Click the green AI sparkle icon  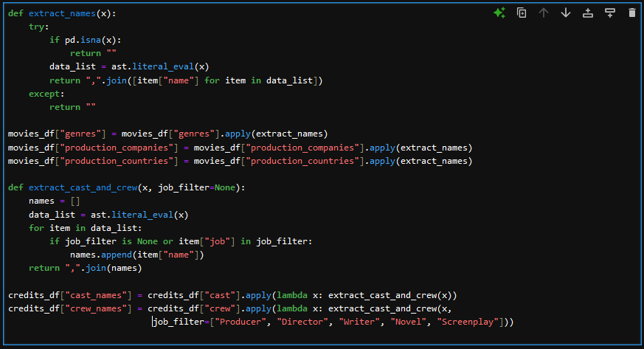point(499,13)
